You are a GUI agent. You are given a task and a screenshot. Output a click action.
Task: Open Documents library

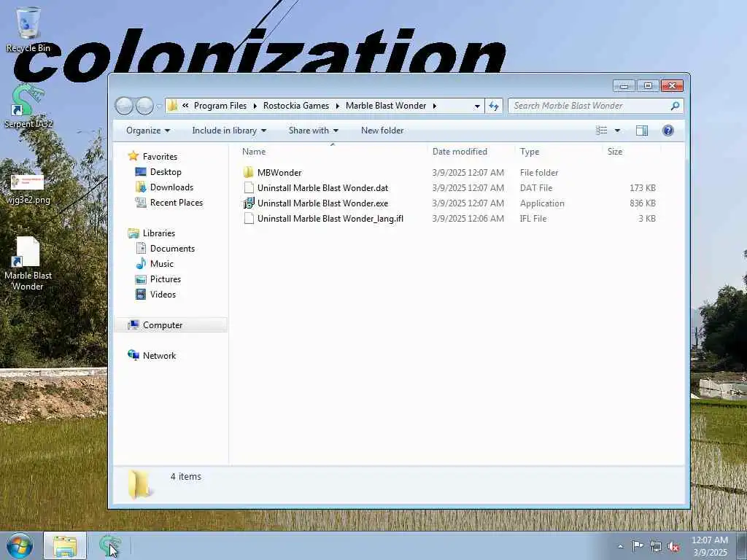pos(172,249)
